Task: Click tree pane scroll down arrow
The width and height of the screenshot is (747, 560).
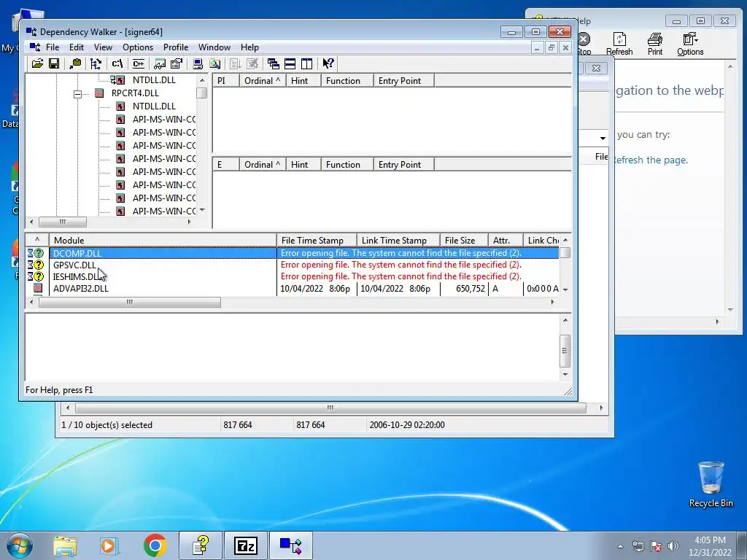Action: click(202, 210)
